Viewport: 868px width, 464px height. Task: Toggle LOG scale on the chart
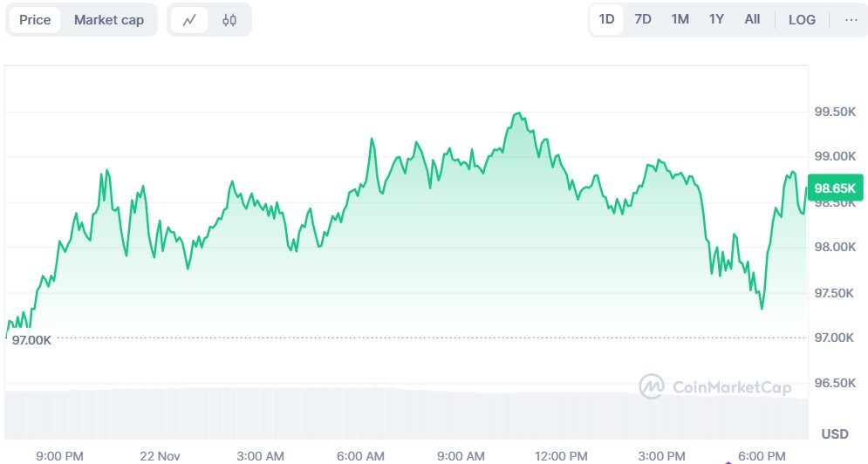pyautogui.click(x=802, y=20)
